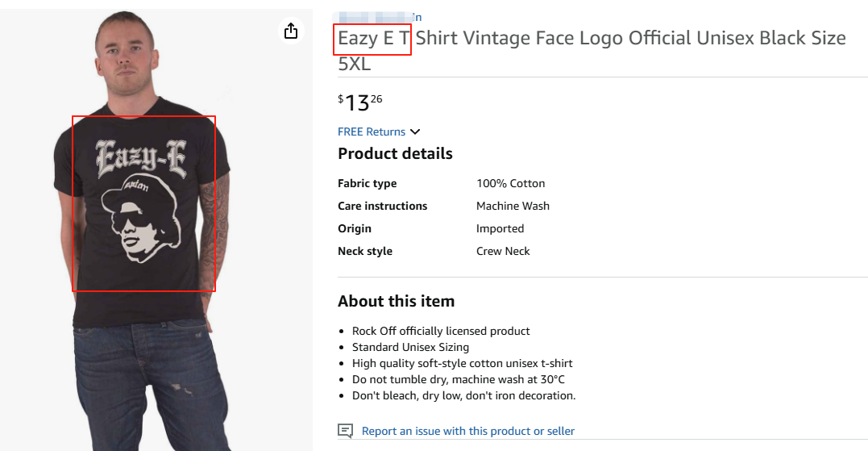This screenshot has width=868, height=451.
Task: Click the 100% Cotton value
Action: (x=510, y=183)
